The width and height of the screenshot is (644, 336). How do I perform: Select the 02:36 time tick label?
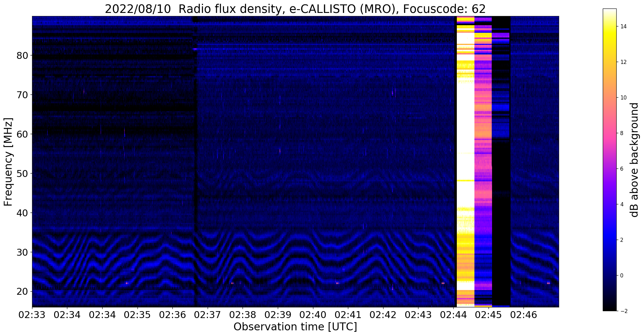[172, 315]
